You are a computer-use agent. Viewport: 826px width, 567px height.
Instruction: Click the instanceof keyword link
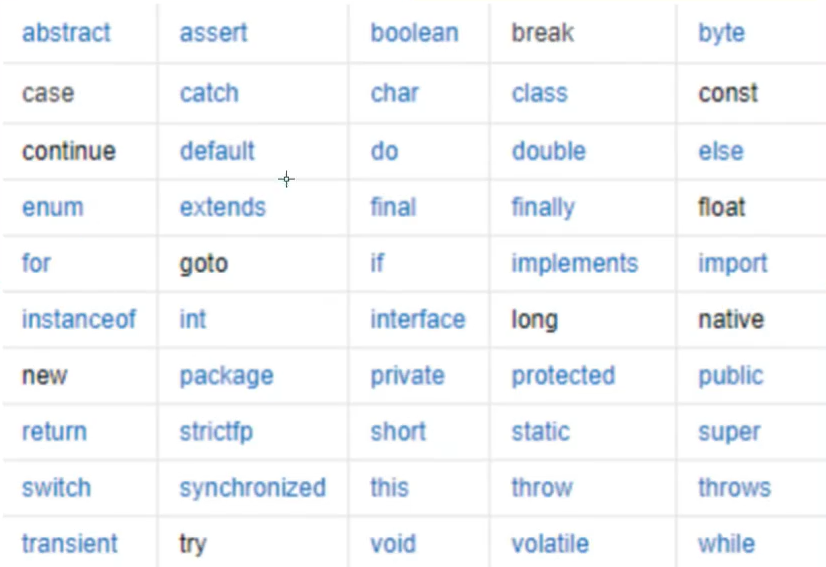(79, 319)
